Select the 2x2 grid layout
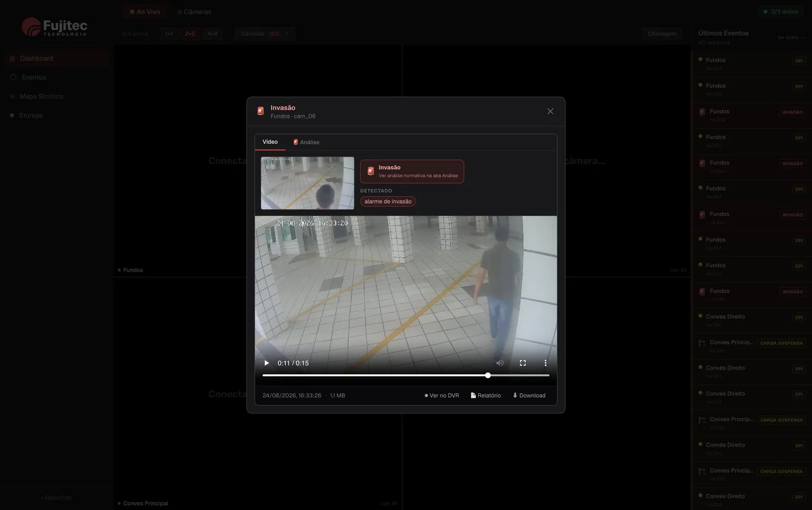Image resolution: width=812 pixels, height=510 pixels. (x=190, y=34)
